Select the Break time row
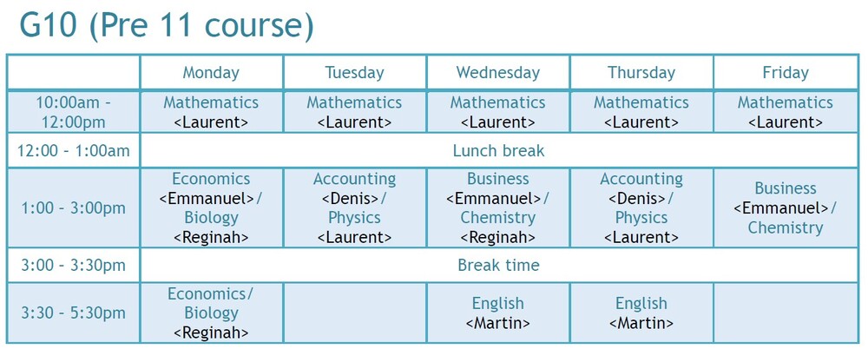The image size is (868, 349). (498, 266)
